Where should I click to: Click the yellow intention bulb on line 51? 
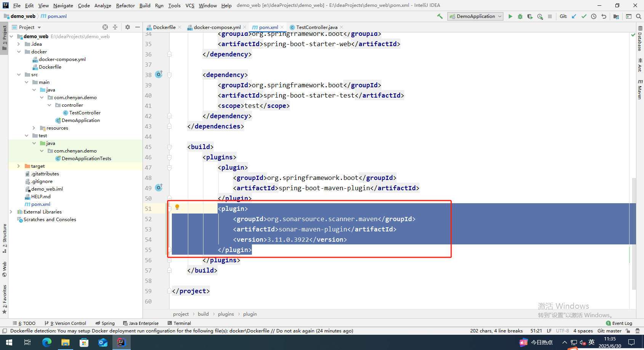[177, 207]
